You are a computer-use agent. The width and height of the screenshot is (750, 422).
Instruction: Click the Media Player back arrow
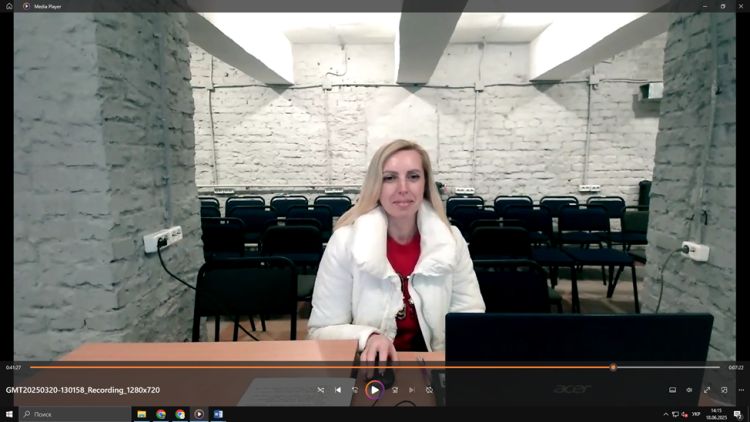9,6
